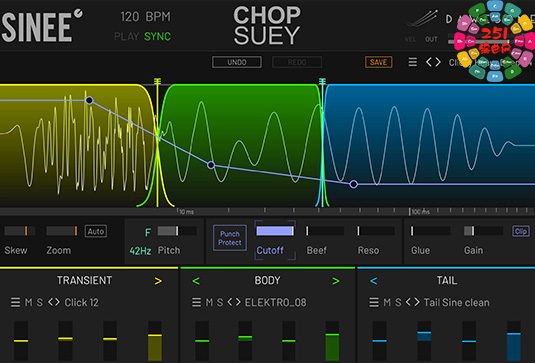Toggle the Auto zoom button

pyautogui.click(x=96, y=231)
